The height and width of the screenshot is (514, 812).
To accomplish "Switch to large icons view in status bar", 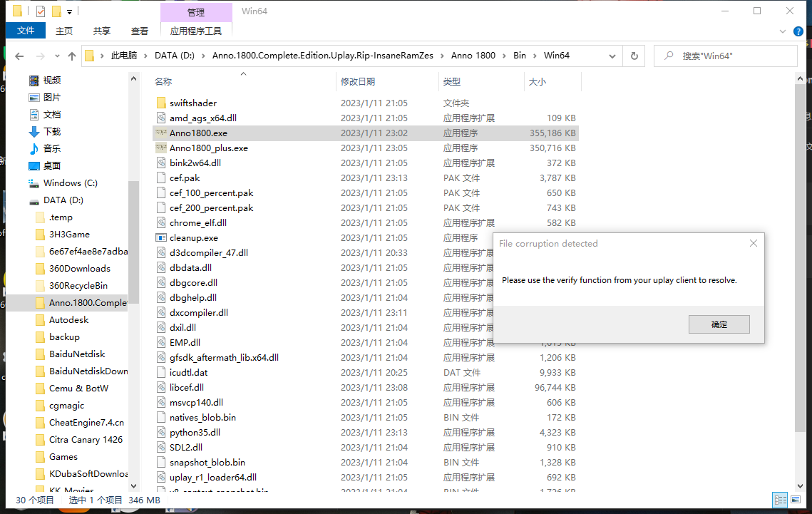I will 798,500.
